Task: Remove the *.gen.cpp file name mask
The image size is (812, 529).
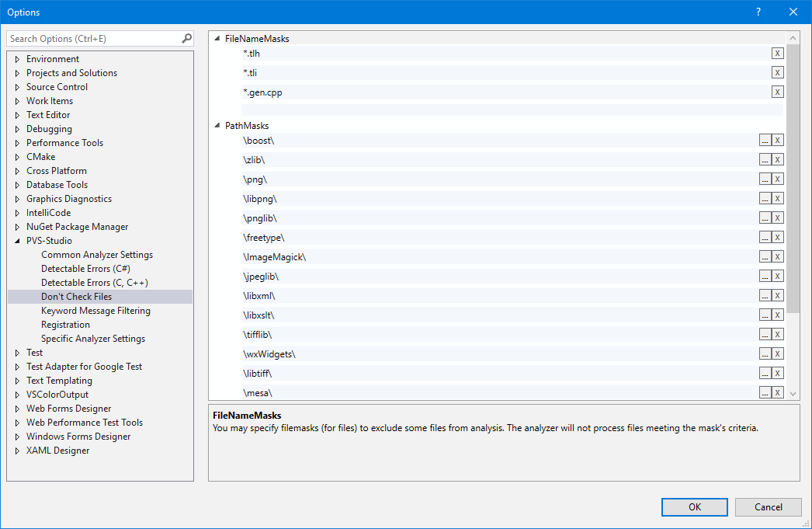Action: coord(777,92)
